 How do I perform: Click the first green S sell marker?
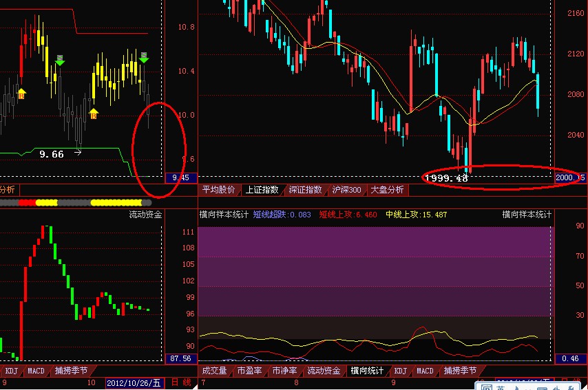point(60,60)
